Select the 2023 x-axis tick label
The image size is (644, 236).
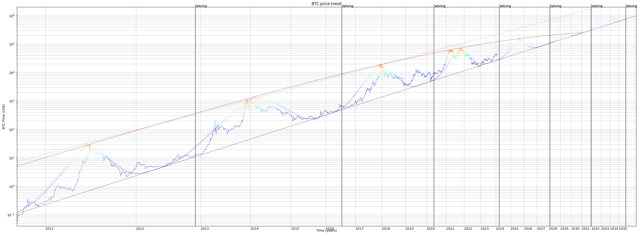(485, 229)
